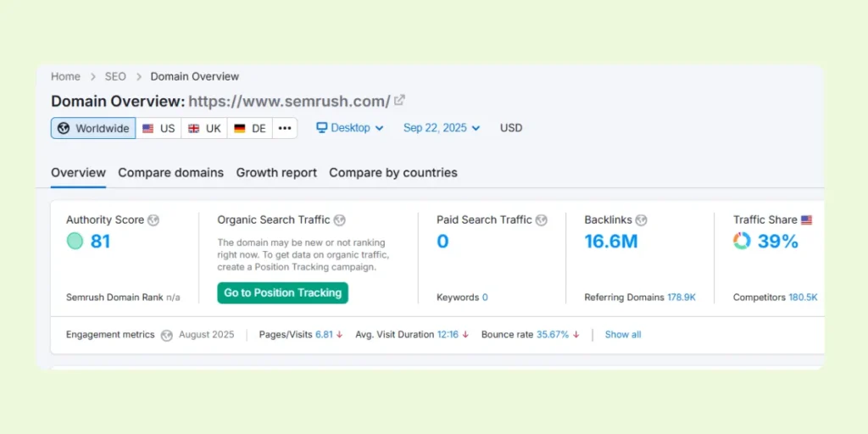Click the globe icon next to Backlinks
Viewport: 868px width, 434px height.
pos(641,220)
